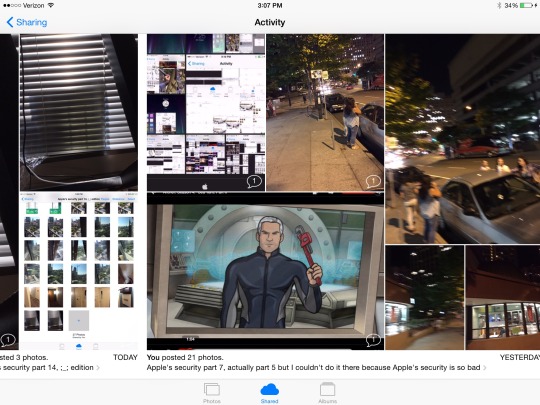540x405 pixels.
Task: Open the photo grid screenshot thumbnail
Action: (79, 271)
